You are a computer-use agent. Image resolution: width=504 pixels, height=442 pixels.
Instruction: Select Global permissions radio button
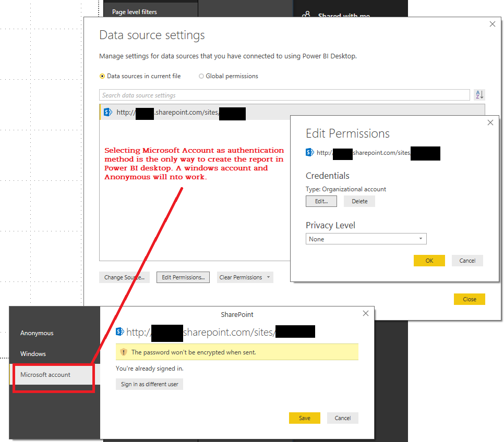point(201,76)
